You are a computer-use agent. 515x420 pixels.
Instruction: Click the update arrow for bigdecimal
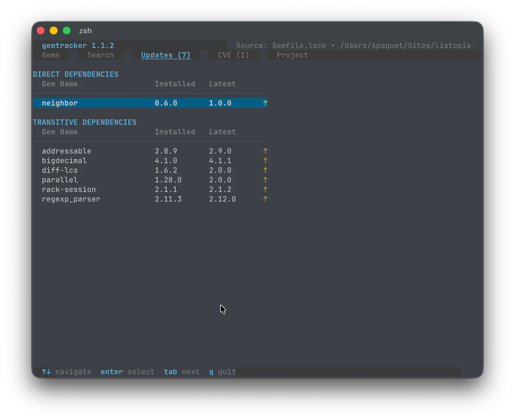tap(265, 161)
